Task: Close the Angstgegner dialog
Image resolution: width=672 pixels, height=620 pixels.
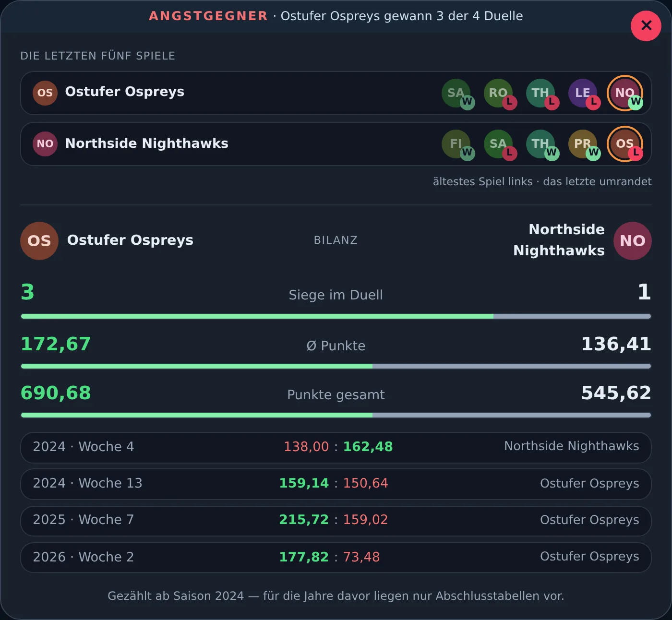Action: tap(646, 25)
